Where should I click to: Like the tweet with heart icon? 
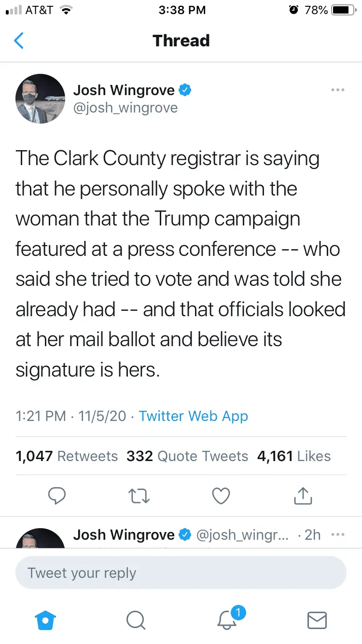coord(221,496)
